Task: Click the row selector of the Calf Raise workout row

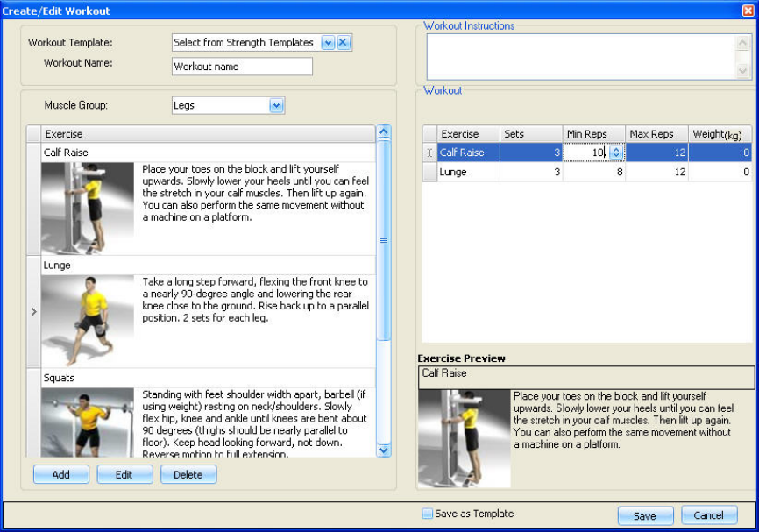Action: tap(429, 153)
